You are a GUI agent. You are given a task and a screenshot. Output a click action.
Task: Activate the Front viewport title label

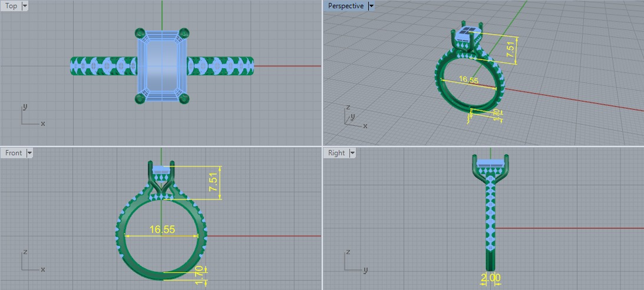(14, 152)
